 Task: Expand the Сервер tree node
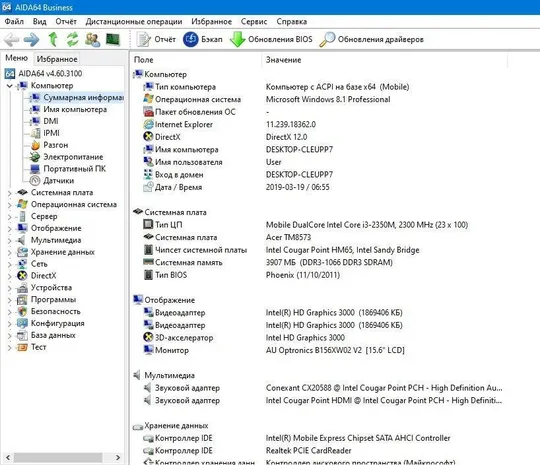(x=10, y=217)
